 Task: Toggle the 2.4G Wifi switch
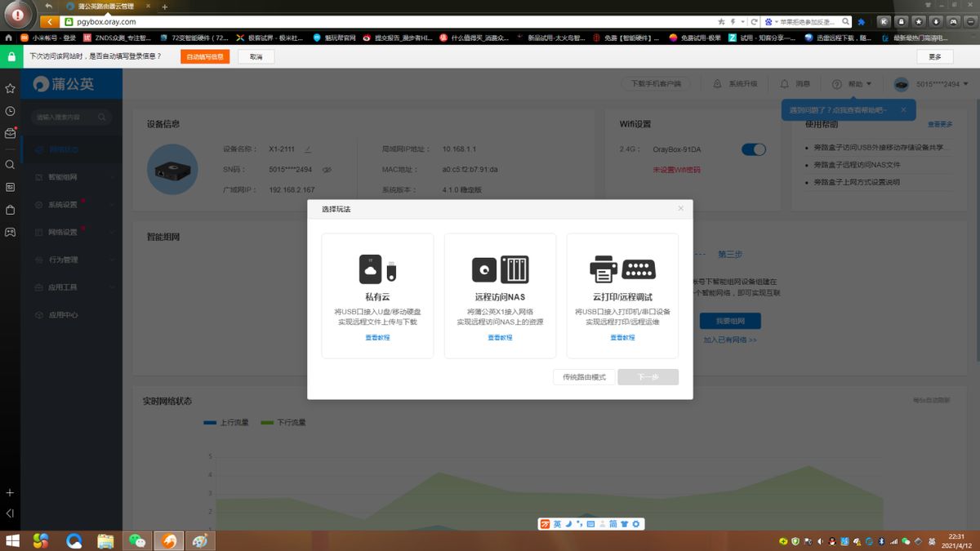pos(754,149)
